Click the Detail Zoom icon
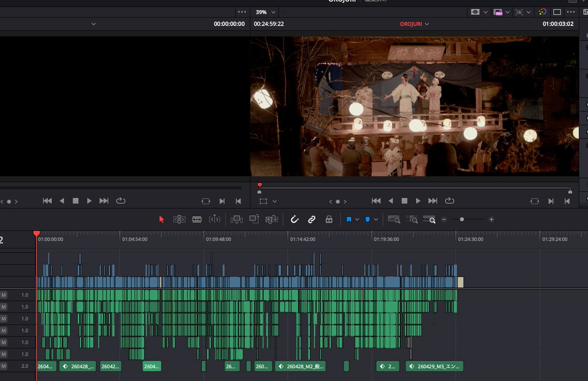 click(412, 220)
